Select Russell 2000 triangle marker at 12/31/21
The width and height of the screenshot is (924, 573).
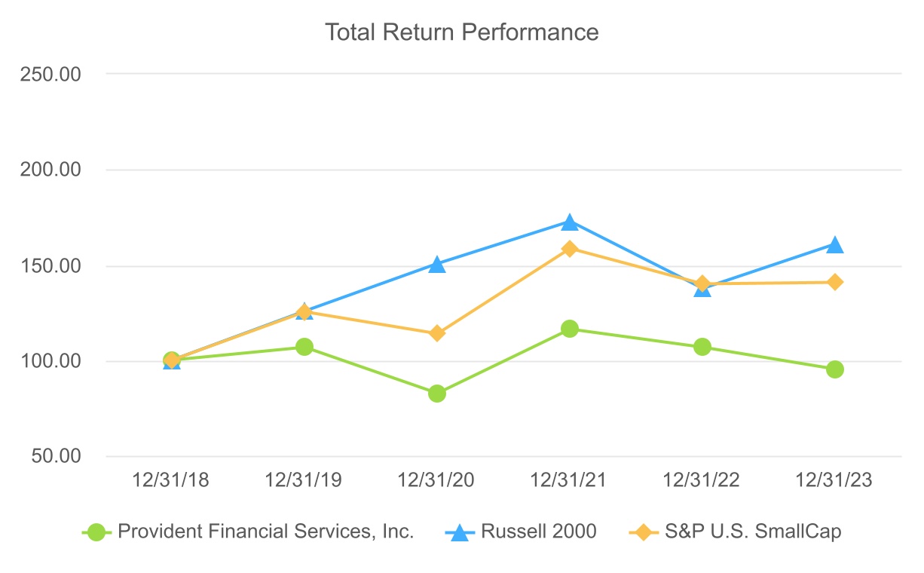570,222
